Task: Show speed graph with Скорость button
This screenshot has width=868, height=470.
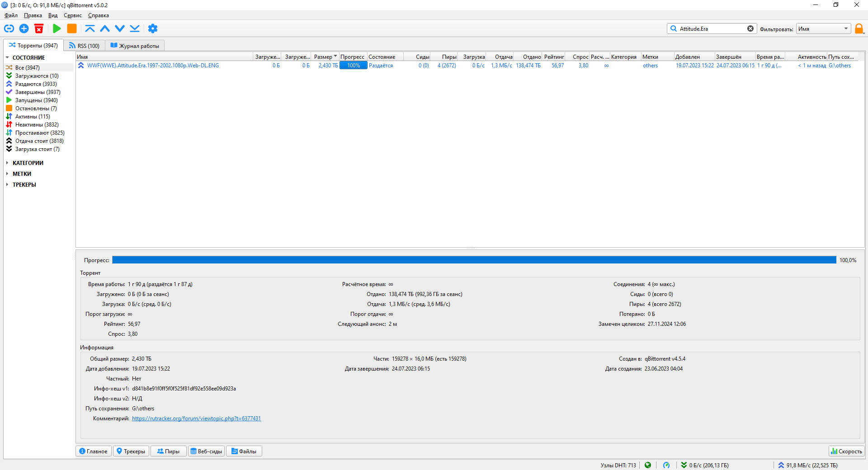Action: 846,451
